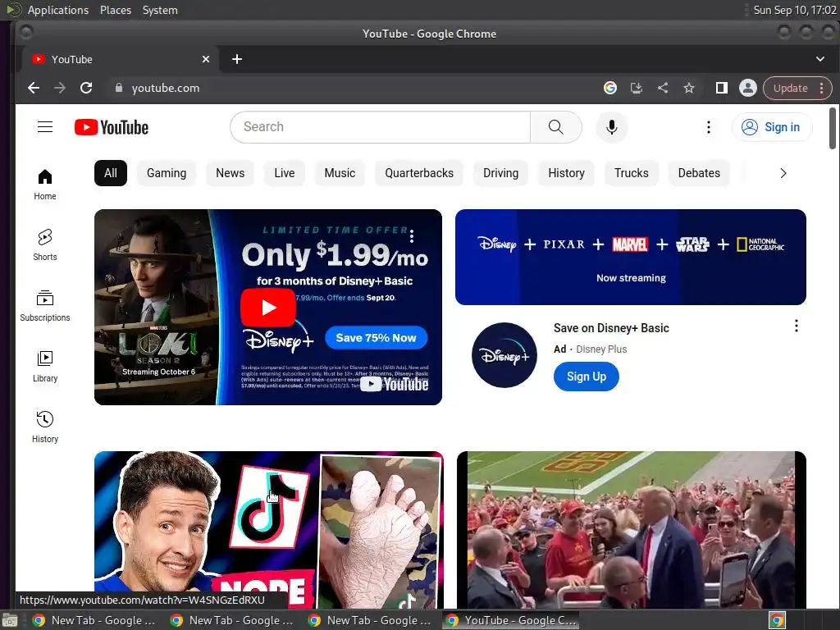The image size is (840, 630).
Task: Click the Google icon in address bar
Action: 609,88
